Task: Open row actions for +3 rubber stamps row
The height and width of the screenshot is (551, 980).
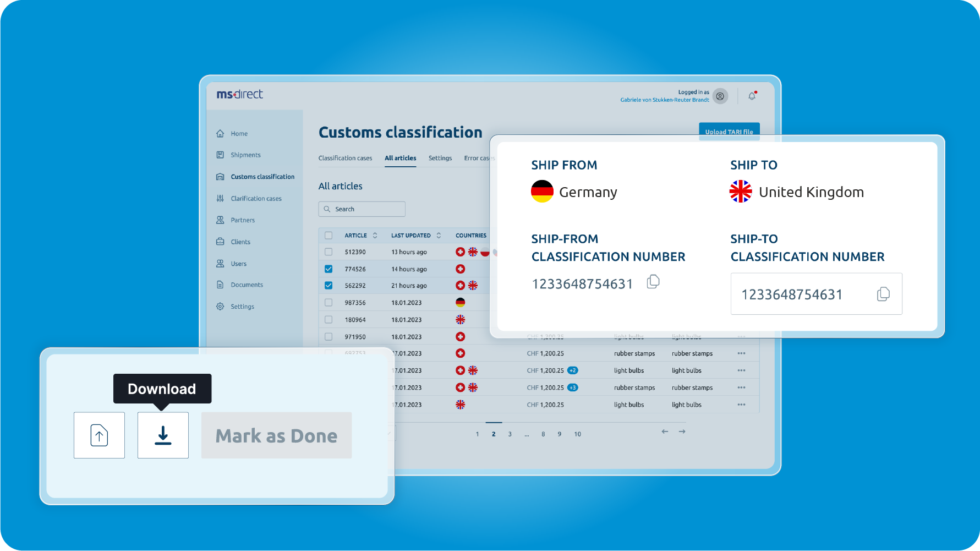Action: pyautogui.click(x=742, y=388)
